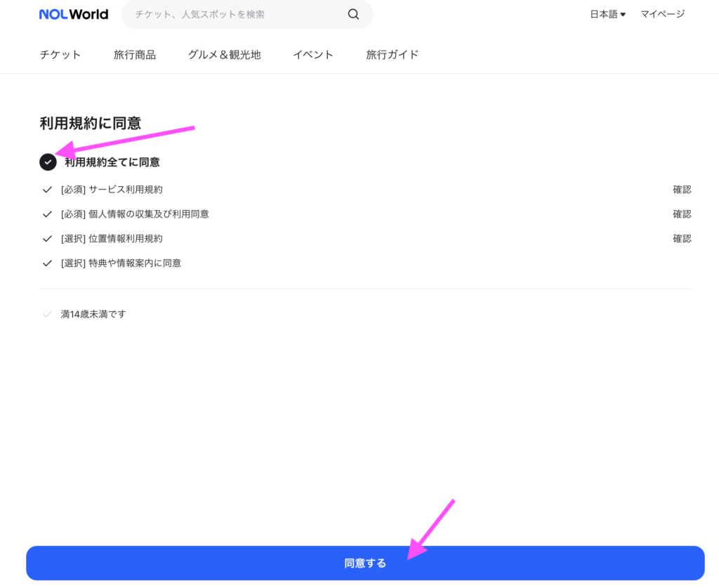View 確認 for サービス利用規約
This screenshot has width=719, height=588.
[682, 190]
